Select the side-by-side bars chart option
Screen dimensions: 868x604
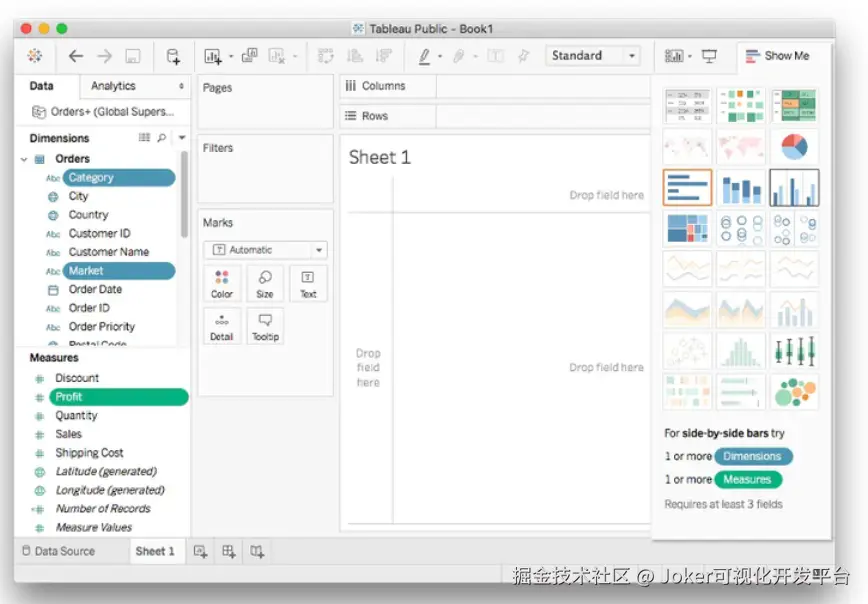[x=794, y=187]
